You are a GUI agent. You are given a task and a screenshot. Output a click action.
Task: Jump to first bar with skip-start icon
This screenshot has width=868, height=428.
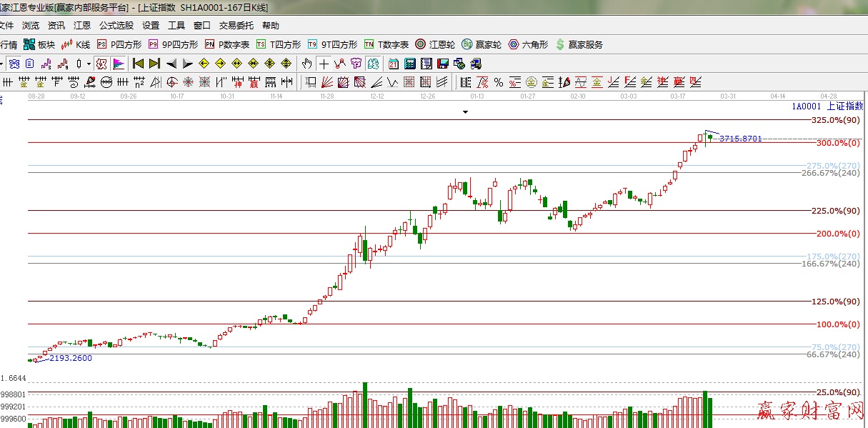(139, 64)
